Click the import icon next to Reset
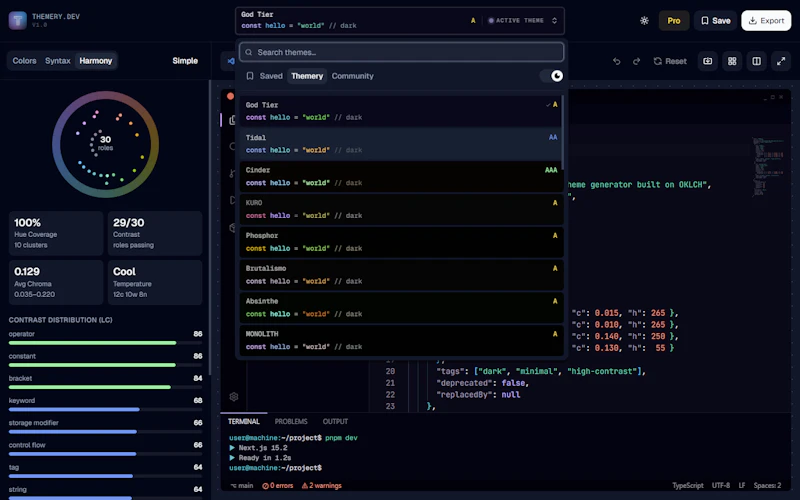The image size is (800, 500). point(708,61)
